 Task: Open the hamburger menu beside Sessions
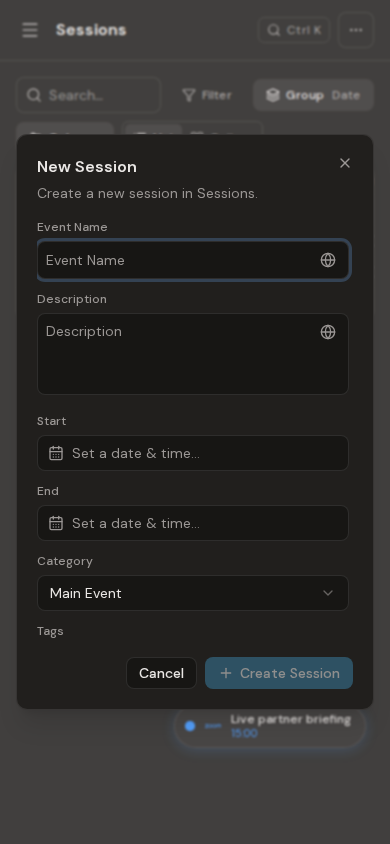pyautogui.click(x=30, y=30)
